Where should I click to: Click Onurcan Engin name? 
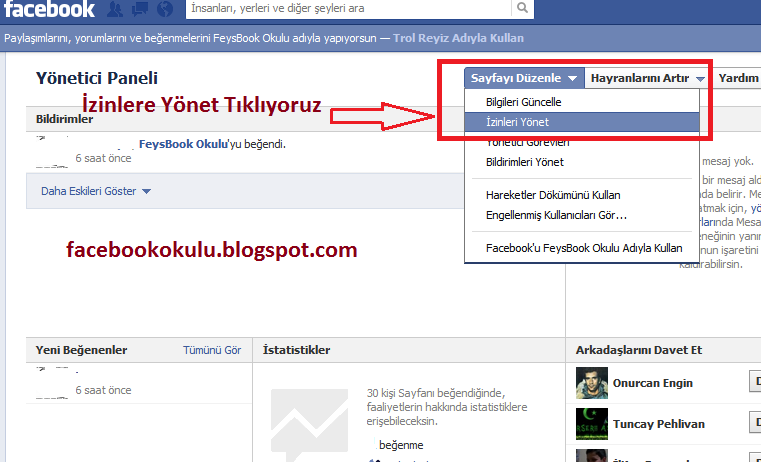coord(653,383)
